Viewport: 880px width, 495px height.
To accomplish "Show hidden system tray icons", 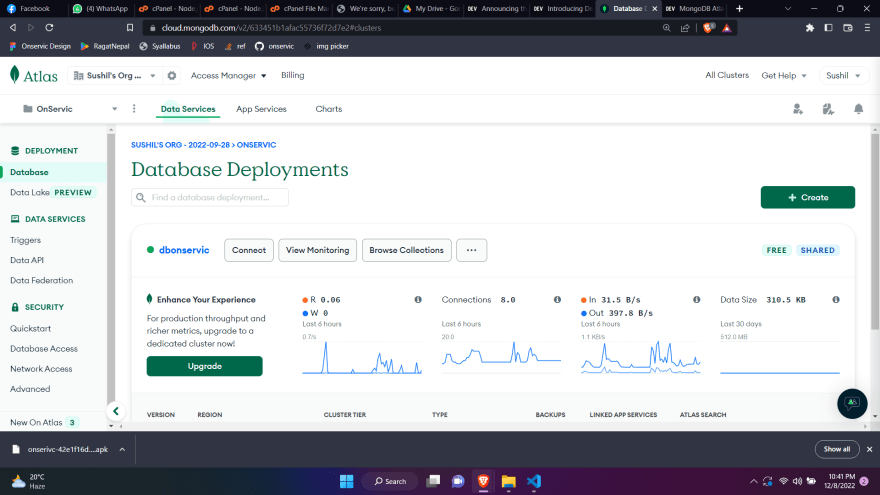I will pyautogui.click(x=753, y=481).
